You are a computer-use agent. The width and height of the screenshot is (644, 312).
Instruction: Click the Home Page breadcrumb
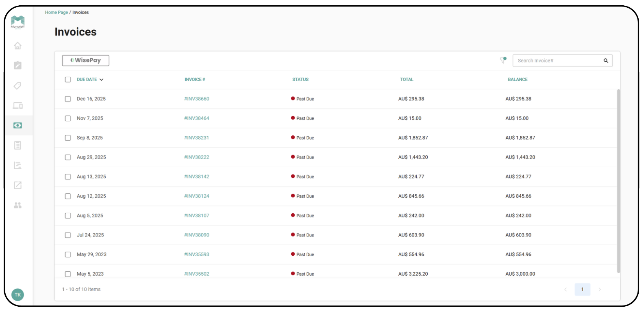point(56,13)
